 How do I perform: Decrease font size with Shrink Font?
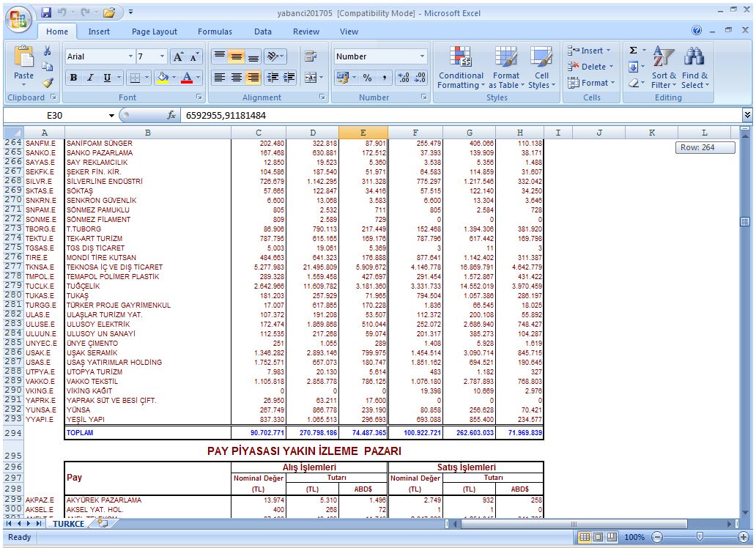[194, 56]
